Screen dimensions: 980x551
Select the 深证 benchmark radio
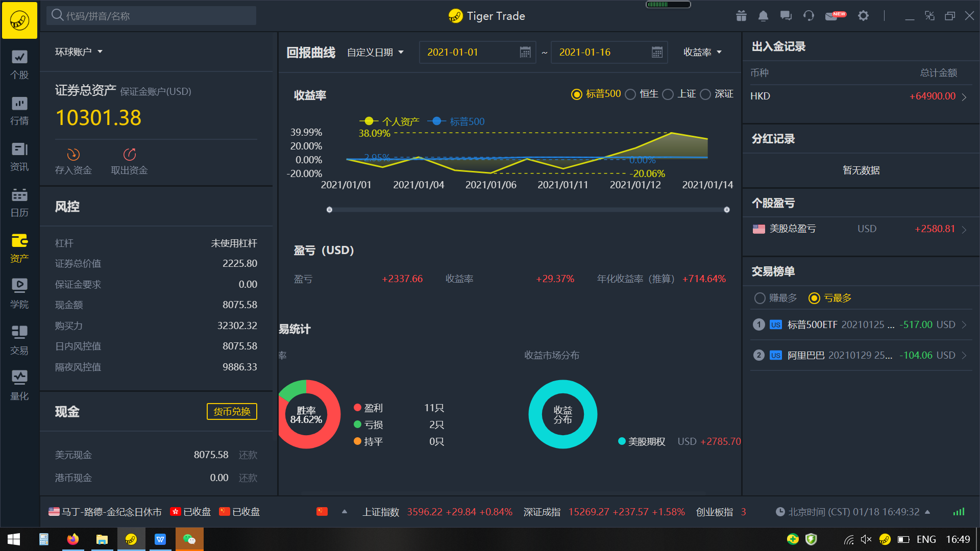(x=705, y=94)
